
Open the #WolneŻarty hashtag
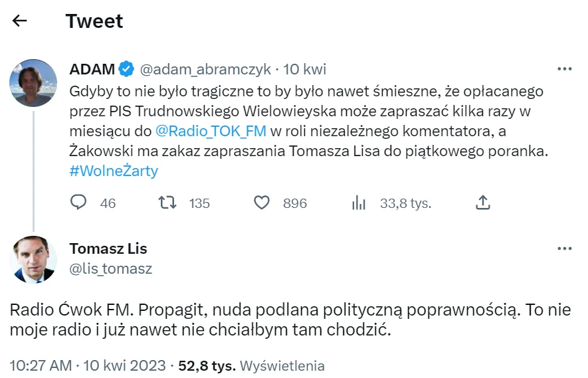(x=113, y=171)
